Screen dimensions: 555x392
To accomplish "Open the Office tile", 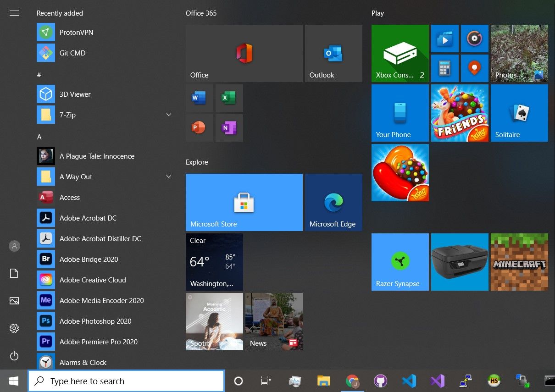I will click(244, 53).
